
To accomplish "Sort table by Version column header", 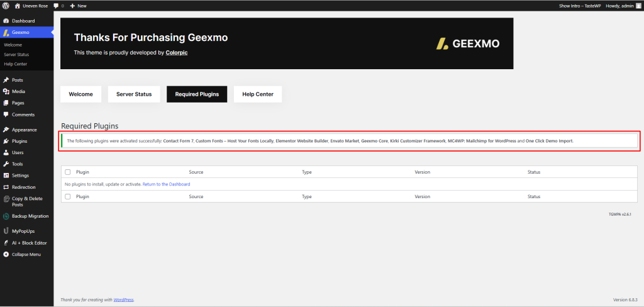I will click(x=423, y=172).
